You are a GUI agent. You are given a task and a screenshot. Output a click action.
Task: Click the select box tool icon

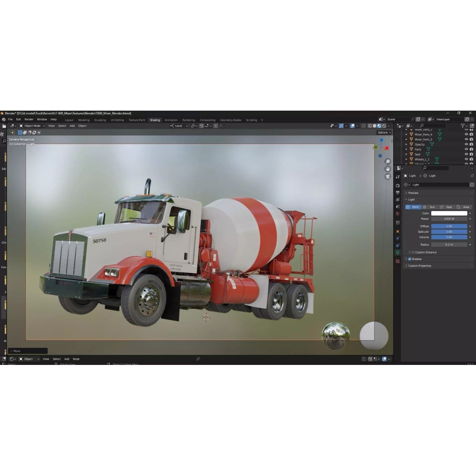(12, 133)
